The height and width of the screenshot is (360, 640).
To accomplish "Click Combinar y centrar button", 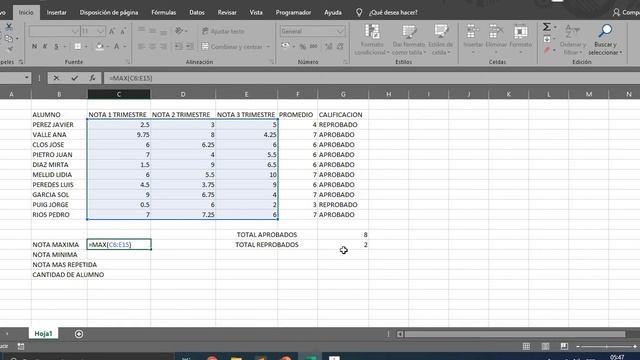I will pyautogui.click(x=232, y=47).
